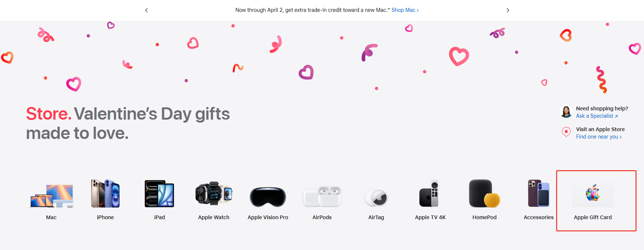Open the AirTag category icon

[x=376, y=198]
